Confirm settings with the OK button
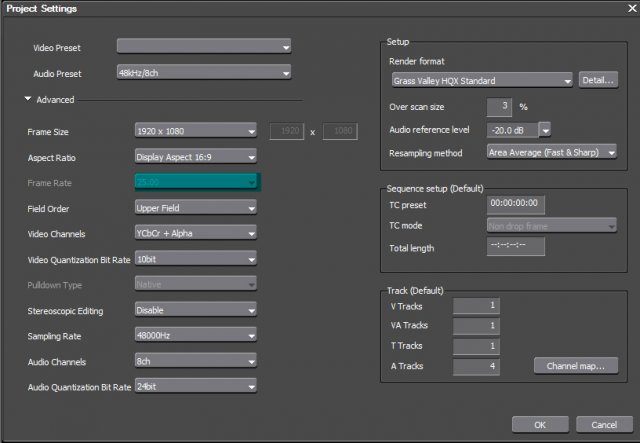This screenshot has height=443, width=640. click(539, 423)
